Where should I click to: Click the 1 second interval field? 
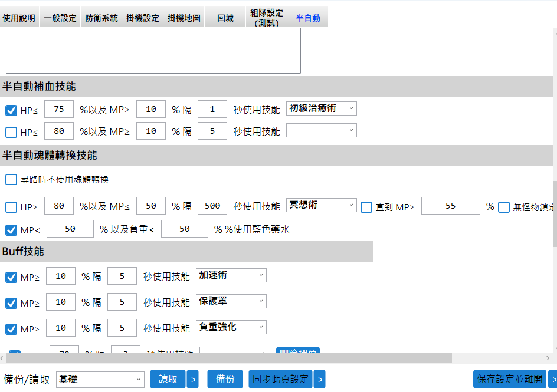(212, 109)
